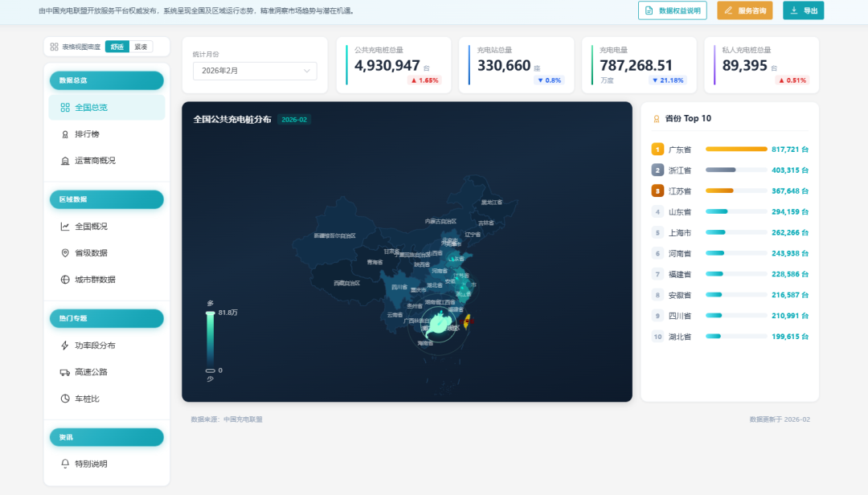Open the 全国总览 menu item

[107, 108]
